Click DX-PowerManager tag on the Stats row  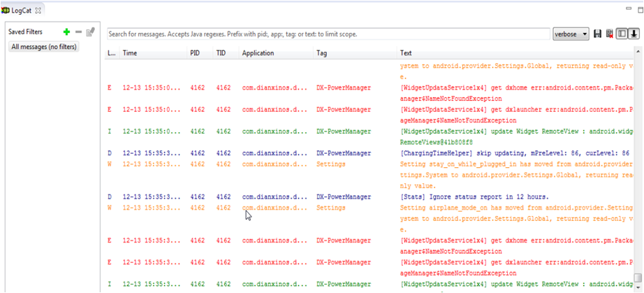[344, 196]
